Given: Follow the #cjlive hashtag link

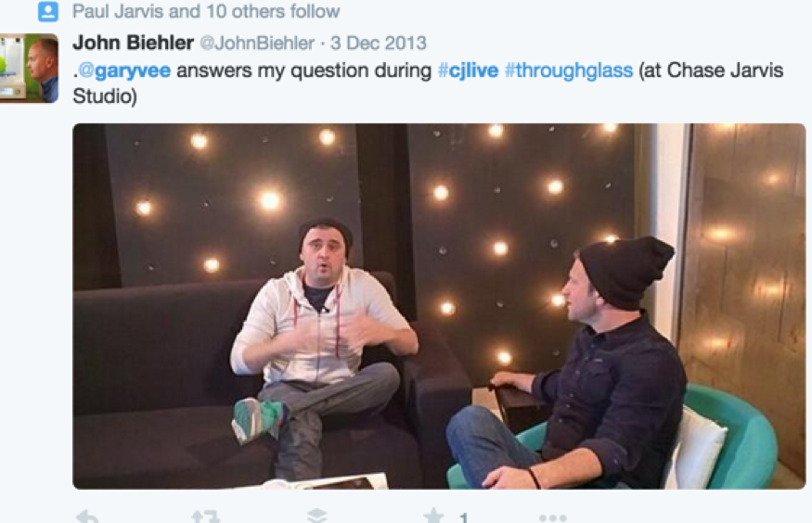Looking at the screenshot, I should point(468,70).
